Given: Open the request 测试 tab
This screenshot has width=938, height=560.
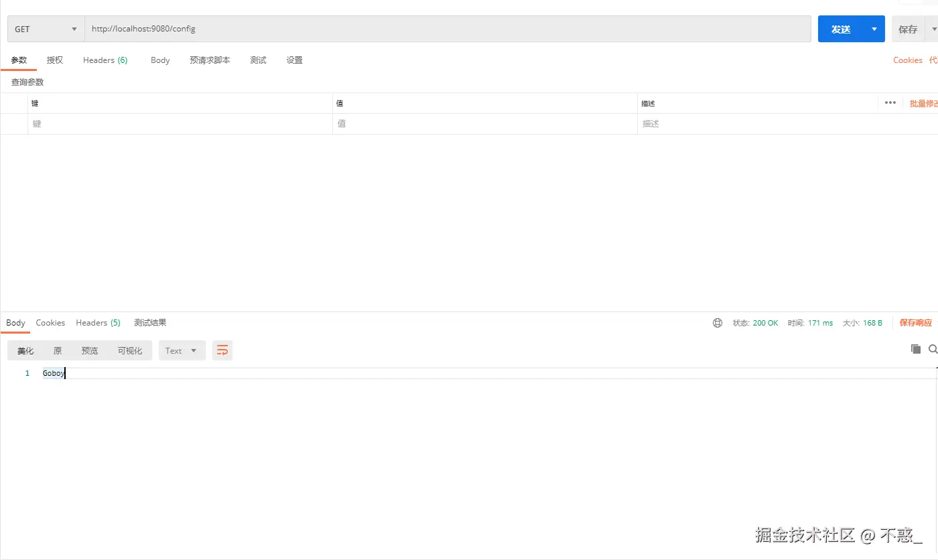Looking at the screenshot, I should (258, 60).
